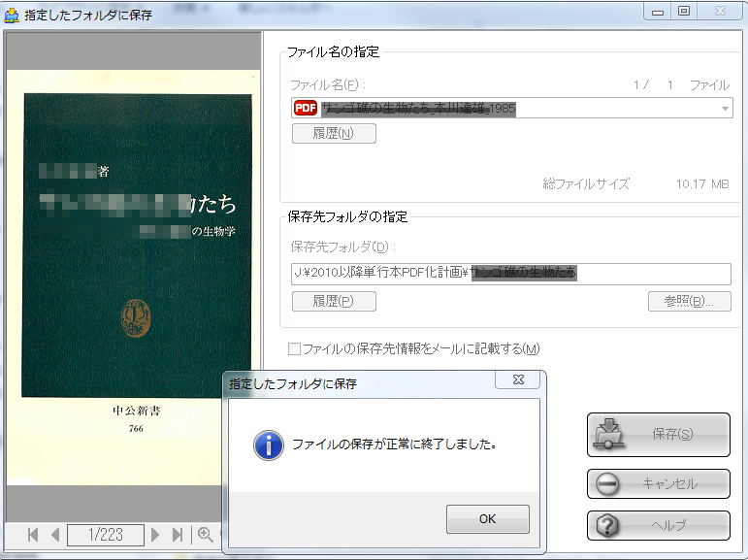Open destination folder history 履歴(P)

334,301
